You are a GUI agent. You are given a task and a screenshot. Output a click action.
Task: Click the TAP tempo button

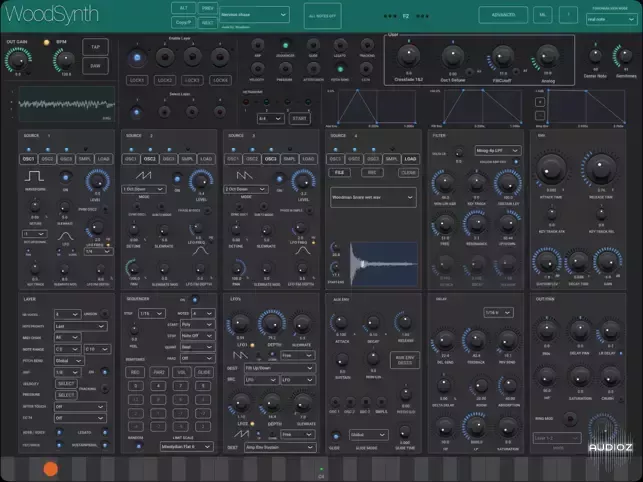[x=96, y=47]
